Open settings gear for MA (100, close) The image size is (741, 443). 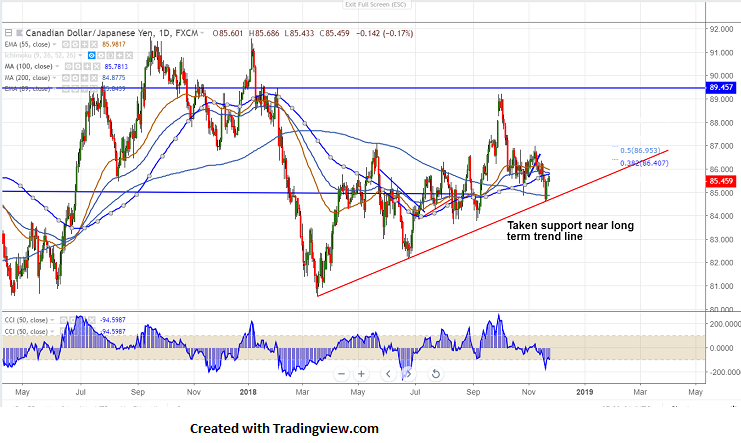78,66
